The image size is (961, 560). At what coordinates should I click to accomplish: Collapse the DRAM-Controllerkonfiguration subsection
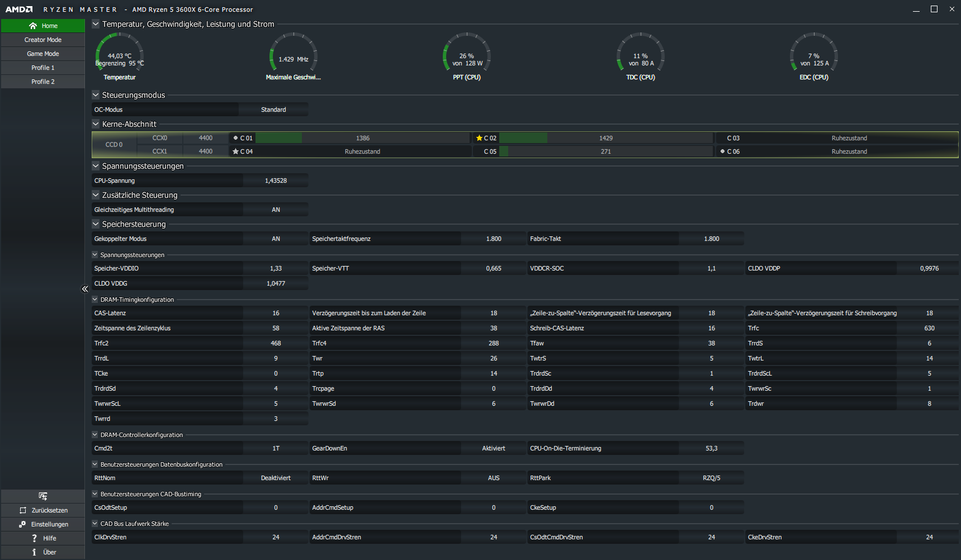95,435
